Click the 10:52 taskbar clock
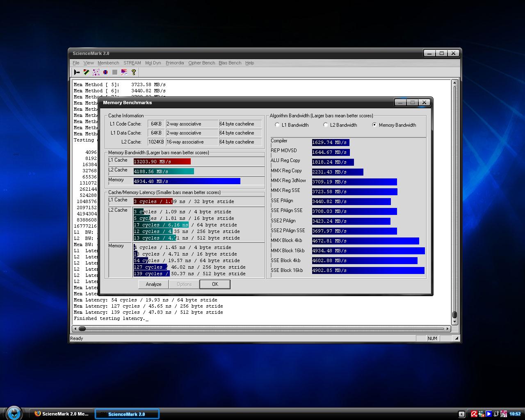 click(515, 414)
